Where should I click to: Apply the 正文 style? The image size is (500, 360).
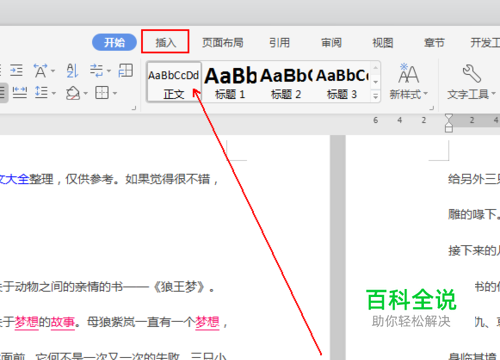(174, 82)
